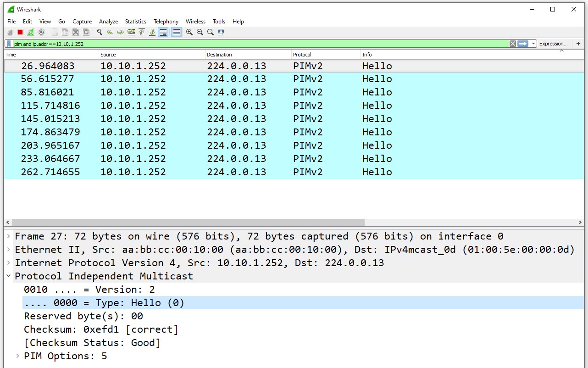Open the Go menu

pos(62,22)
